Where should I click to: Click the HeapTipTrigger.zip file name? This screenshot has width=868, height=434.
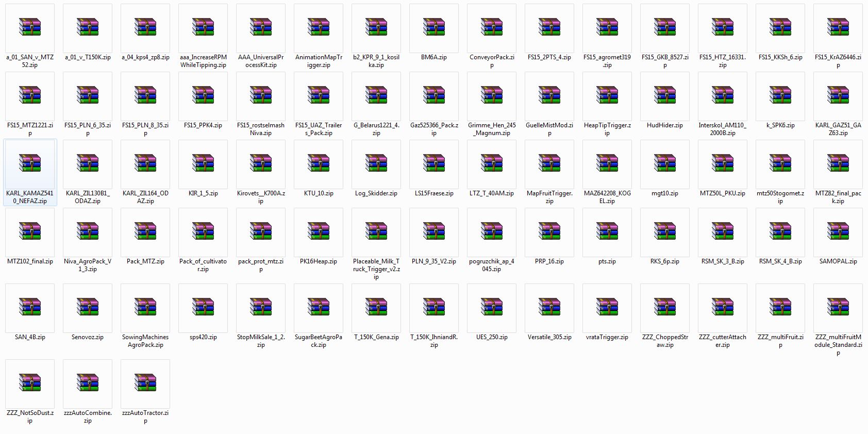coord(607,129)
